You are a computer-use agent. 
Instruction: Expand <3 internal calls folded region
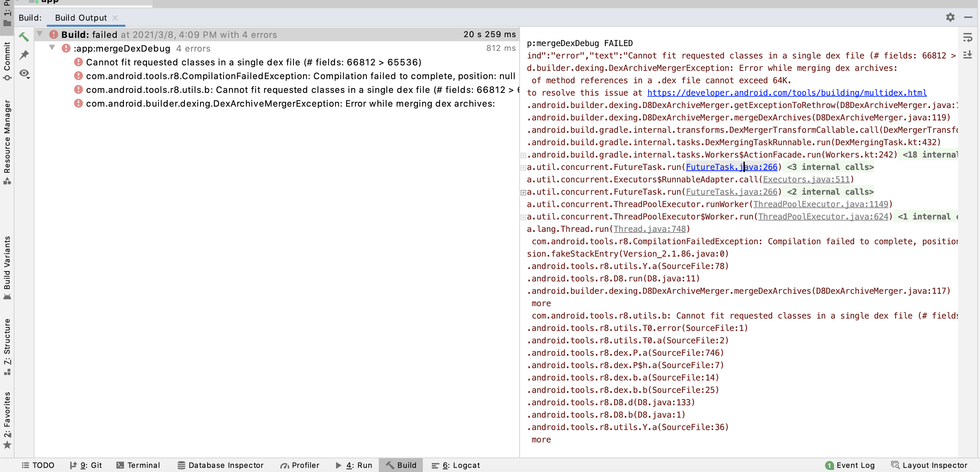click(x=523, y=168)
